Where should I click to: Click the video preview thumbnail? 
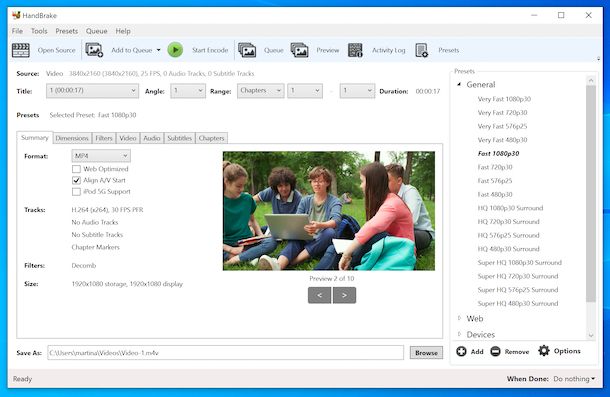pos(329,211)
